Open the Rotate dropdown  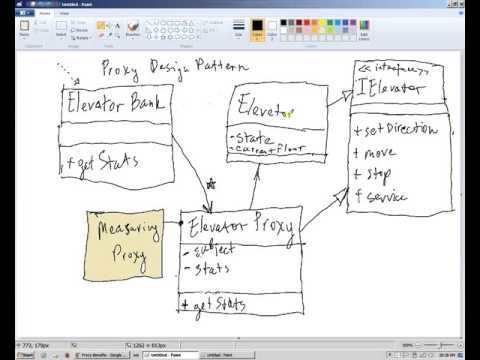(81, 38)
